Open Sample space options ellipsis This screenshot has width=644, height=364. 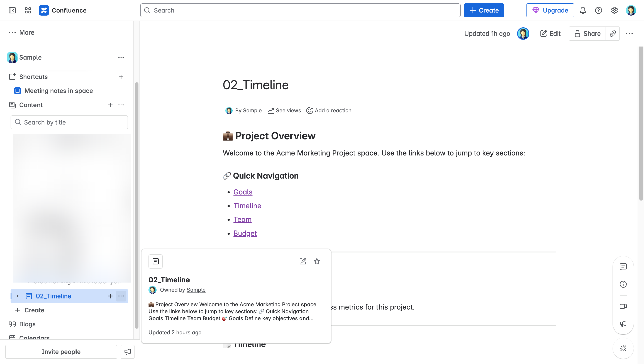(x=121, y=57)
